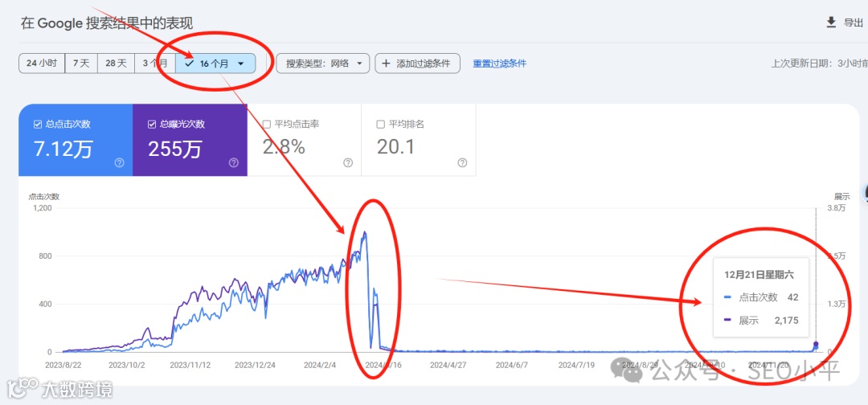The image size is (868, 405).
Task: Click the 7.12万 total clicks value
Action: [x=63, y=149]
